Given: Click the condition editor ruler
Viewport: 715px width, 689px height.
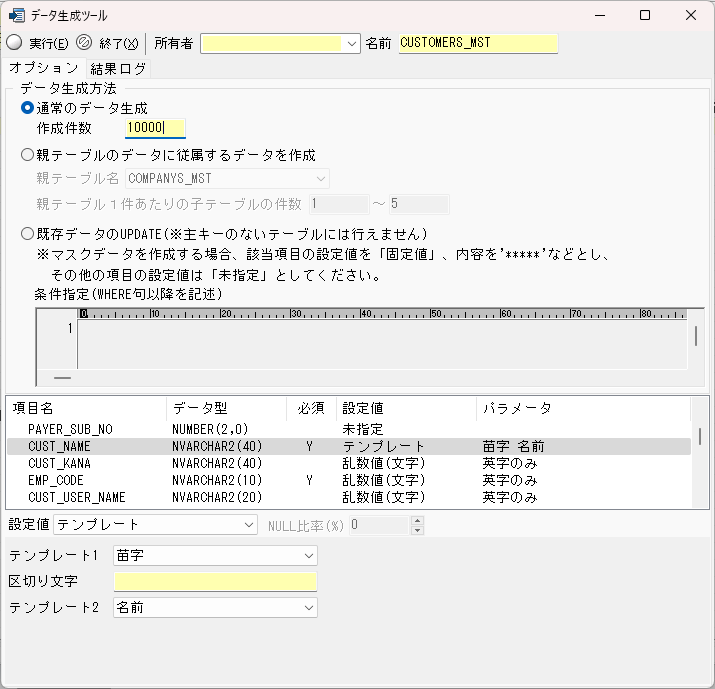Looking at the screenshot, I should click(382, 314).
